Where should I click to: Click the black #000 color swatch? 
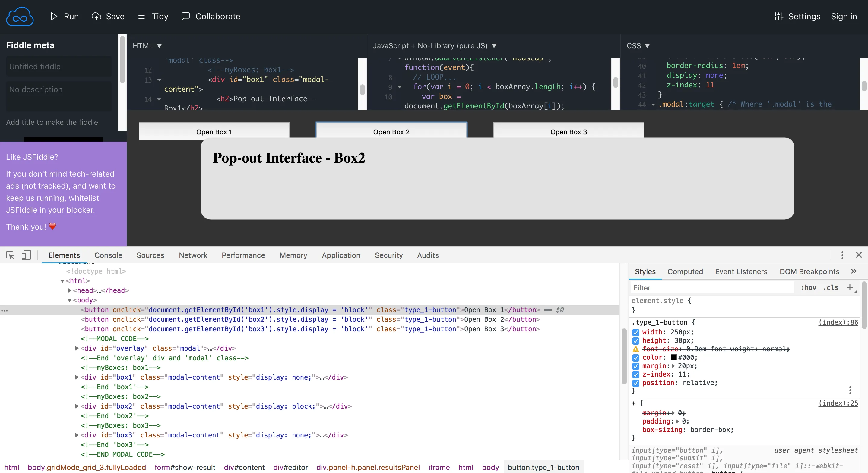[x=673, y=358]
